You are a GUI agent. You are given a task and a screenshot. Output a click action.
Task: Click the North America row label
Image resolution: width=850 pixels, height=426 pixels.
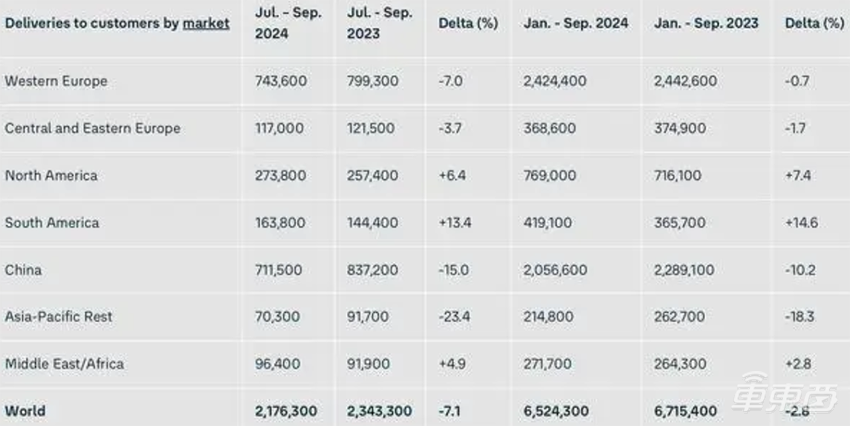52,175
